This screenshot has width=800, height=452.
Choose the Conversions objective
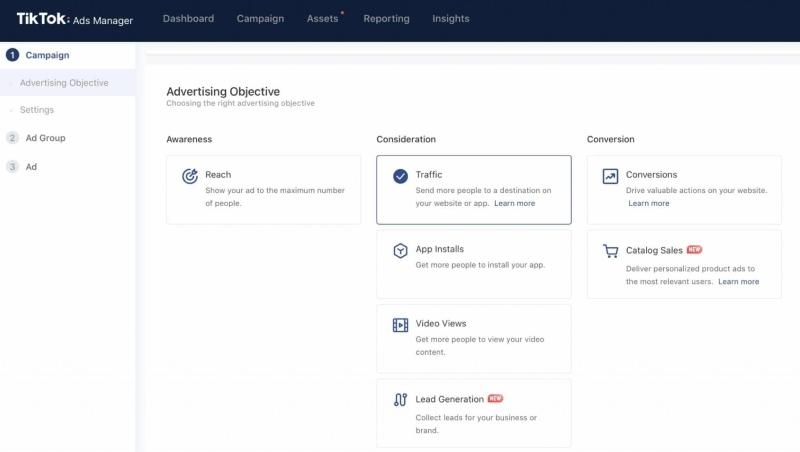[x=684, y=190]
